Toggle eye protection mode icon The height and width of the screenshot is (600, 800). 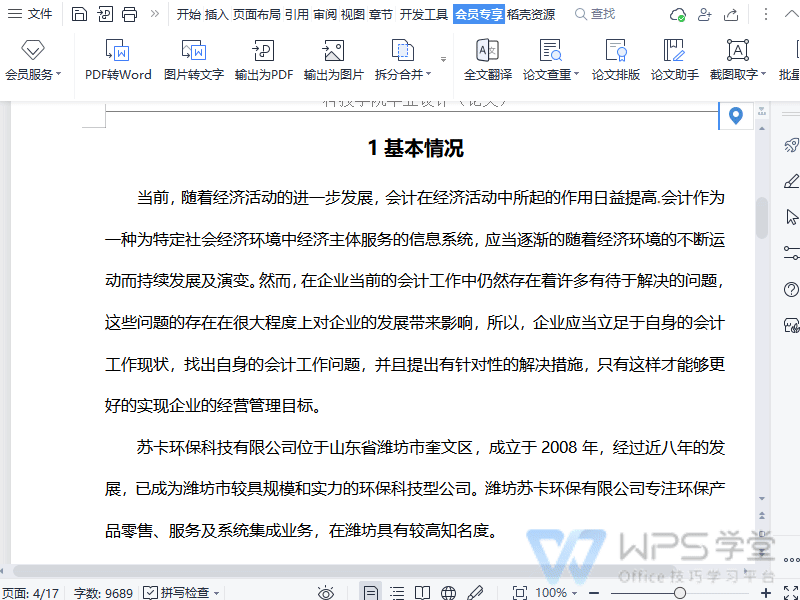326,592
